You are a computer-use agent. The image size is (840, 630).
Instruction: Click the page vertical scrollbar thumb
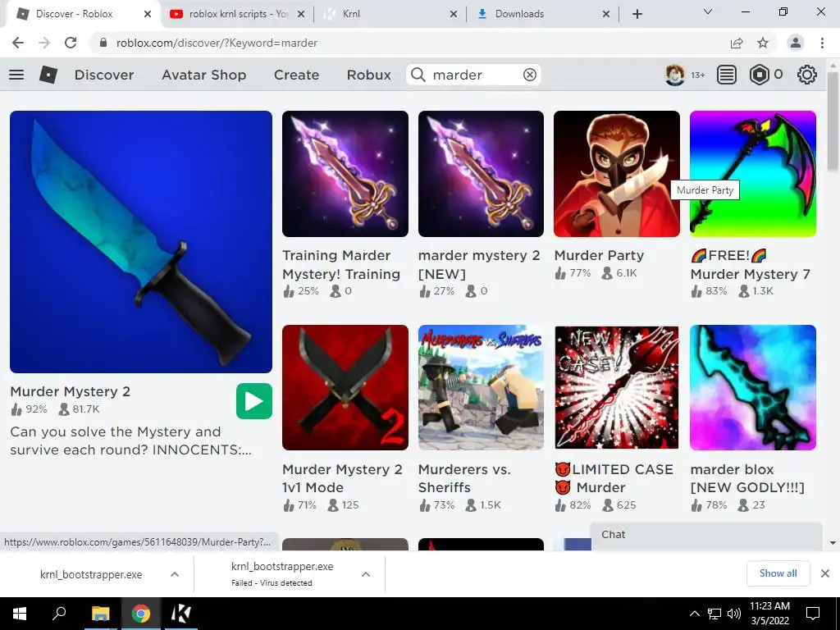click(x=833, y=122)
